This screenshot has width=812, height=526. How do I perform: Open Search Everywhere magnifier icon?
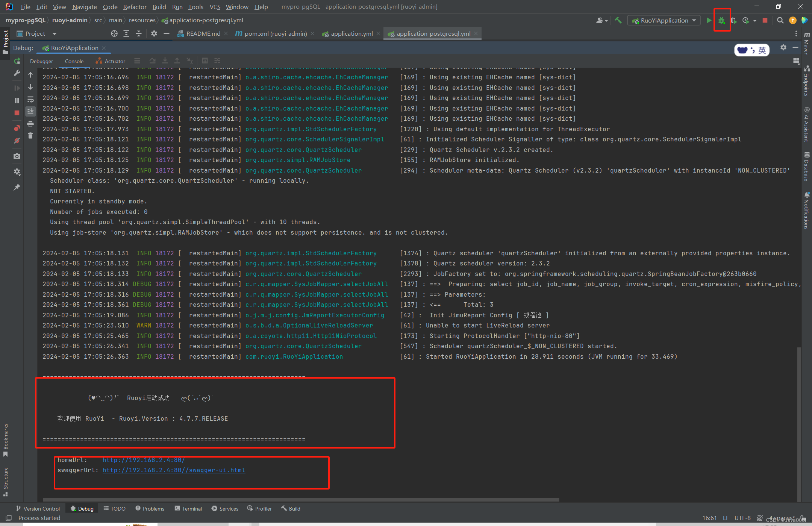pos(780,20)
